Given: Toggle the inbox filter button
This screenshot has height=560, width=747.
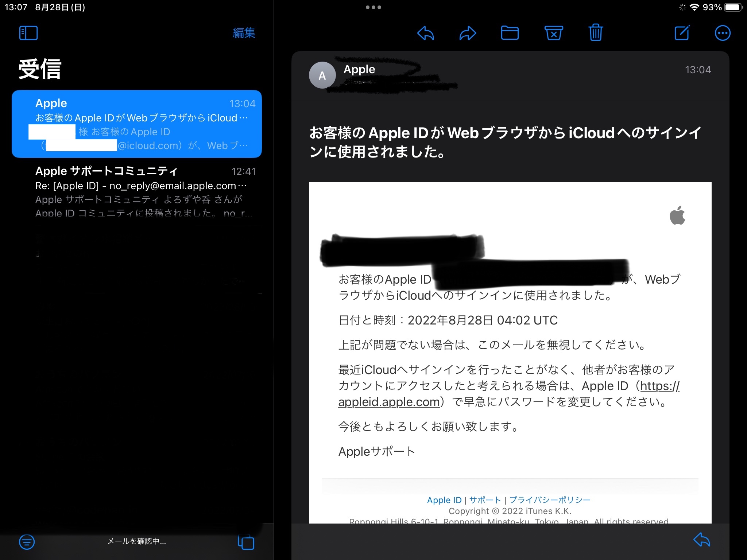Looking at the screenshot, I should coord(27,542).
